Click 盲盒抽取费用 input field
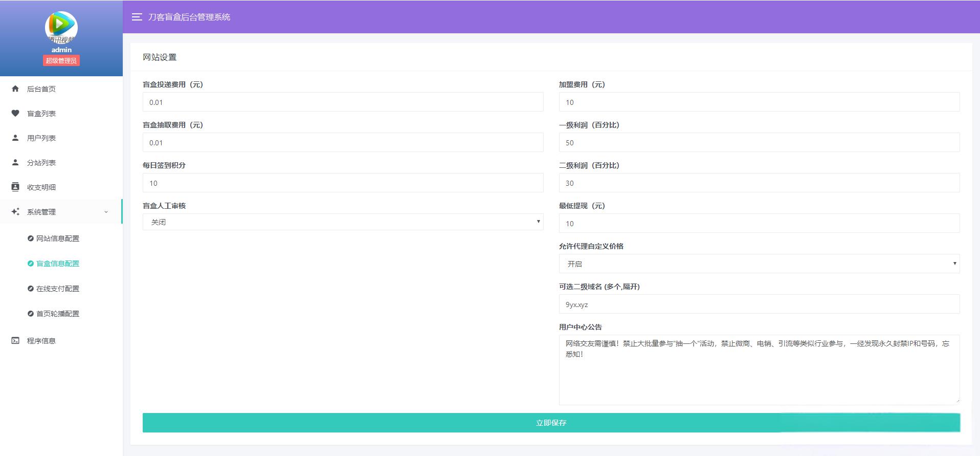Screen dimensions: 980x456 343,142
